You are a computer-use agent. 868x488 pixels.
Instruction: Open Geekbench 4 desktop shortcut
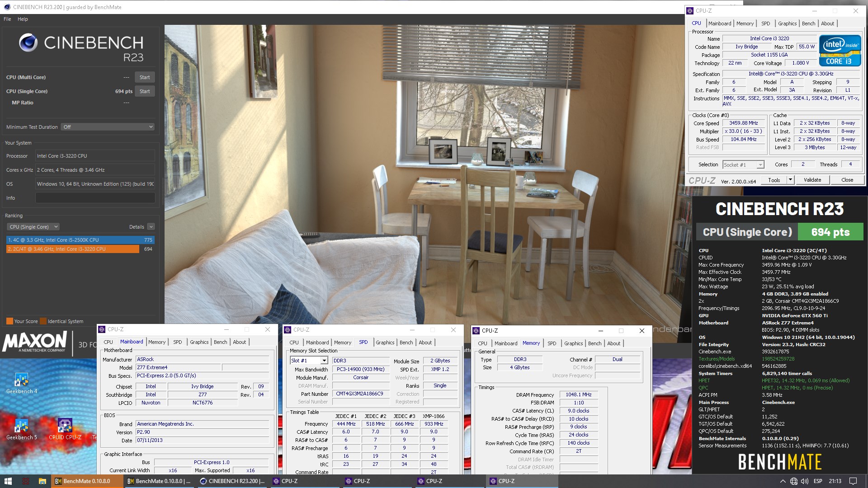[x=22, y=383]
